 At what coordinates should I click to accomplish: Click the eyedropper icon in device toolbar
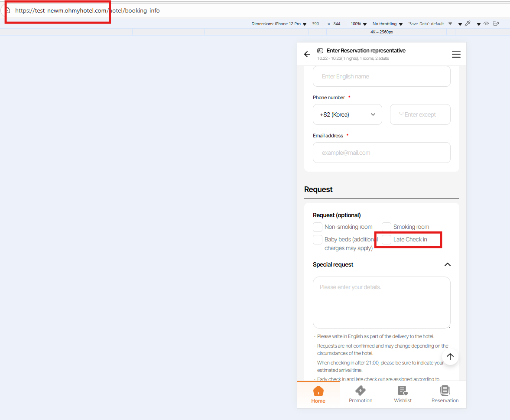[x=468, y=23]
